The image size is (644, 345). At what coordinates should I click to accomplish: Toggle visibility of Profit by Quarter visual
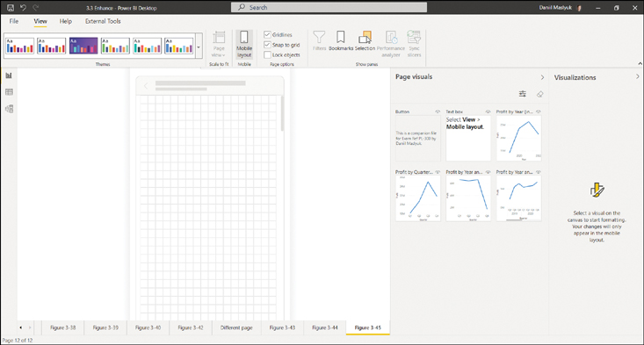(438, 172)
